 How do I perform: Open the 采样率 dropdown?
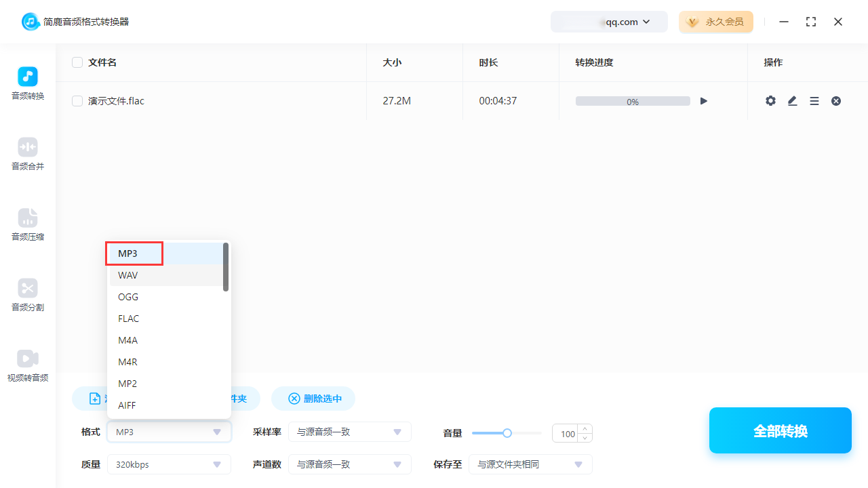click(x=350, y=432)
